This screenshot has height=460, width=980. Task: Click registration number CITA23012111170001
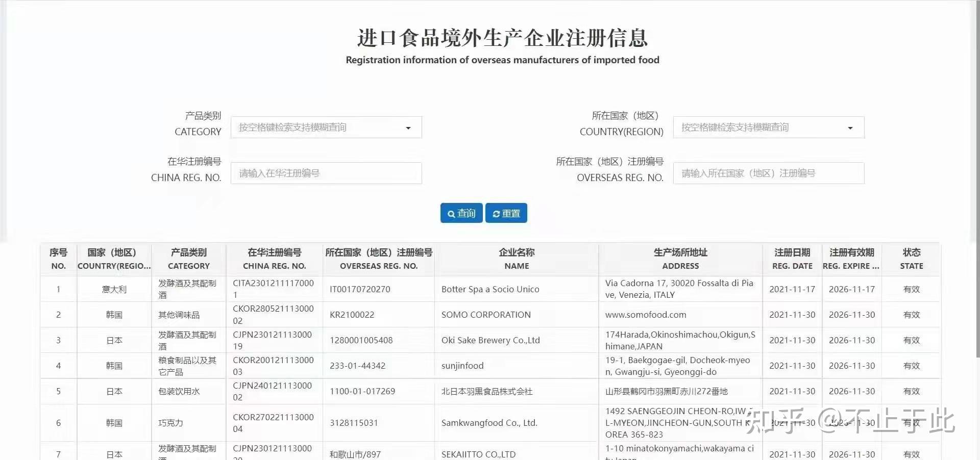[x=274, y=289]
